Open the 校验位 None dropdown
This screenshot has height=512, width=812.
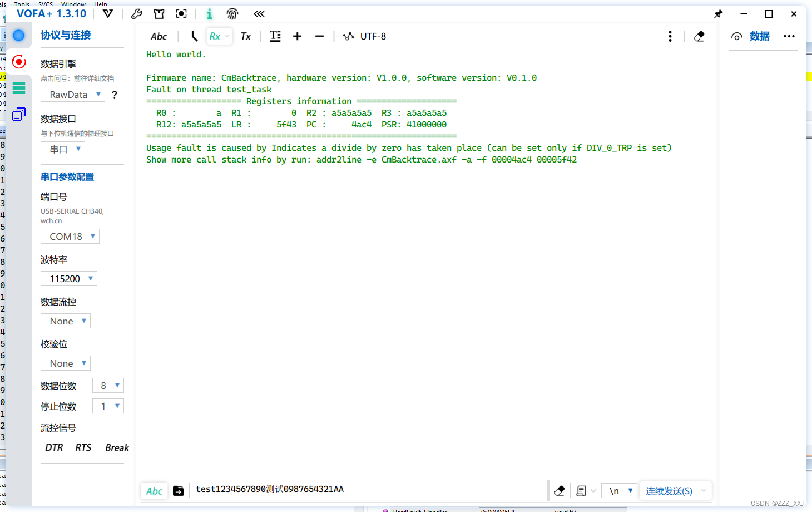click(x=66, y=363)
